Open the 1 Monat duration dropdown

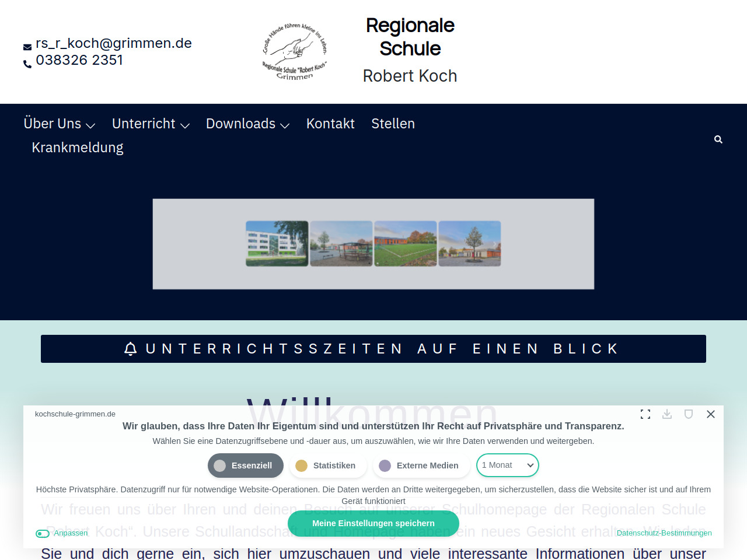508,466
